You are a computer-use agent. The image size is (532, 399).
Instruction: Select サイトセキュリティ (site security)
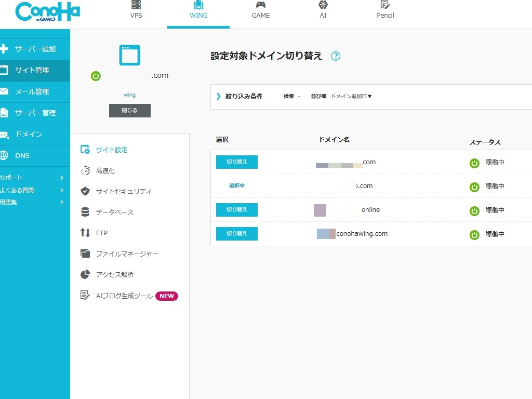[85, 191]
